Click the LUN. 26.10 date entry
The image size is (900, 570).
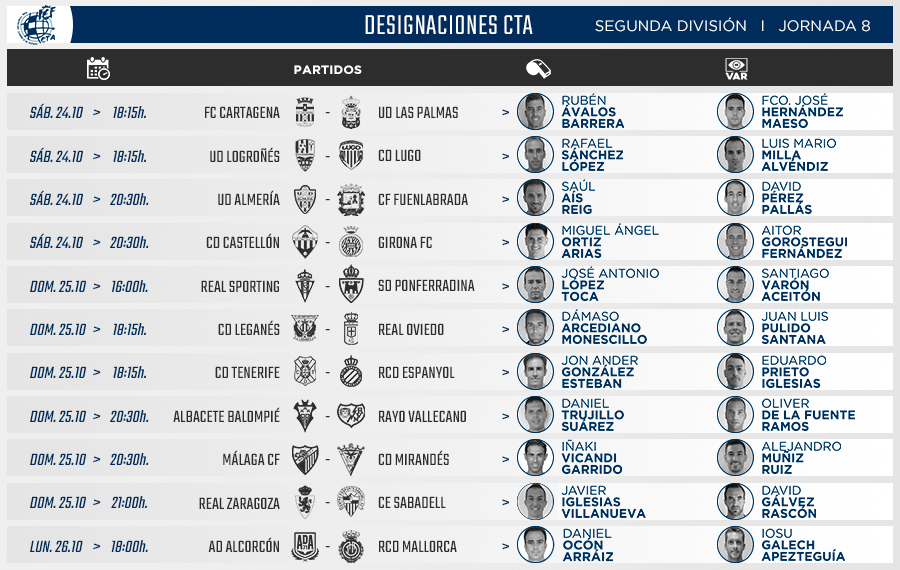click(x=56, y=546)
